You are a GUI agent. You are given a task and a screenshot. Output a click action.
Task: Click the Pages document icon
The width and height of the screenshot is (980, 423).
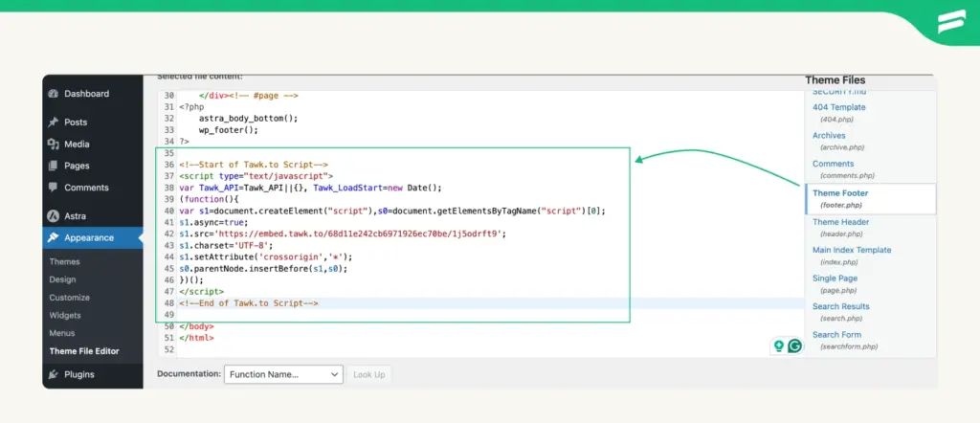click(54, 167)
